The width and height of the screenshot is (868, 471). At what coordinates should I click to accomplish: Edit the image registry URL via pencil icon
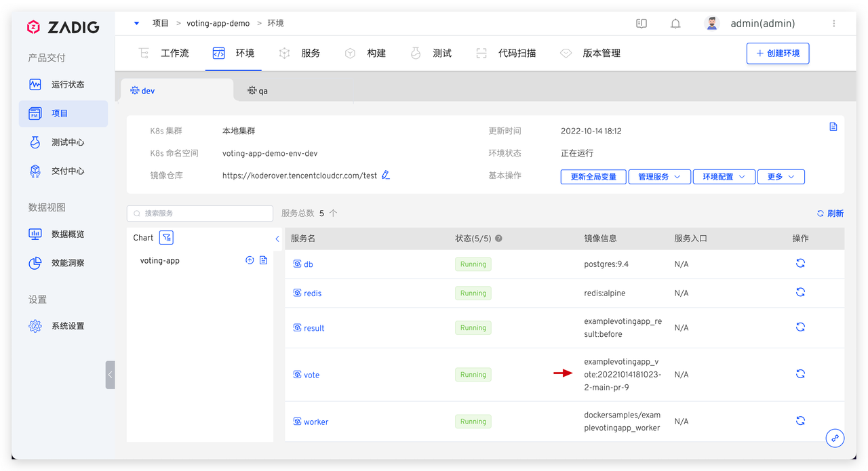[x=385, y=174]
